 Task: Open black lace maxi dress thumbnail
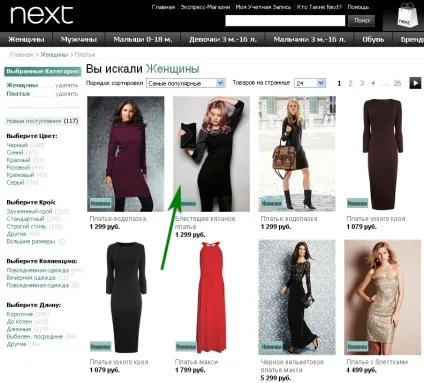click(x=297, y=297)
